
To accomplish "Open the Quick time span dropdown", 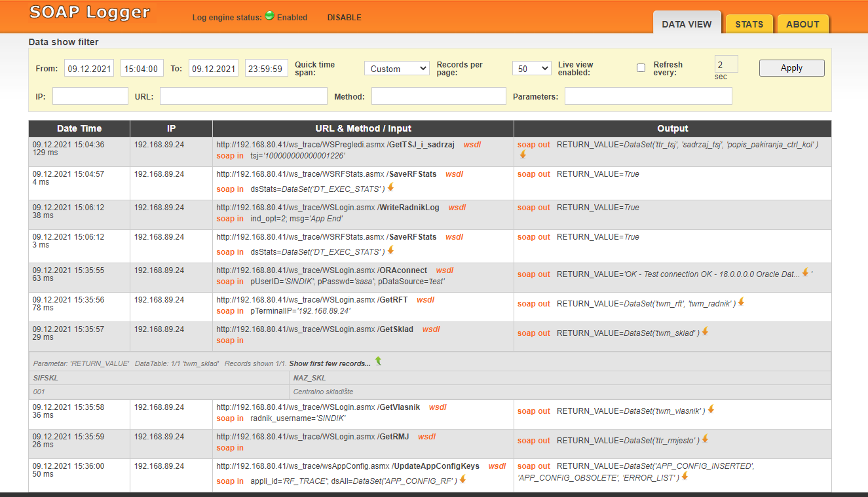I will click(x=396, y=69).
